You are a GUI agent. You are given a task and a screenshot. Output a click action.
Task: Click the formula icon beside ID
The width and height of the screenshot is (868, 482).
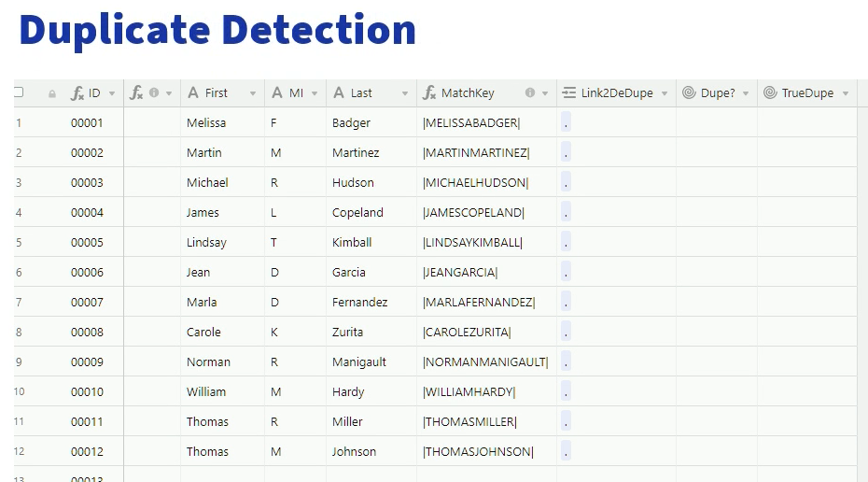click(x=77, y=93)
